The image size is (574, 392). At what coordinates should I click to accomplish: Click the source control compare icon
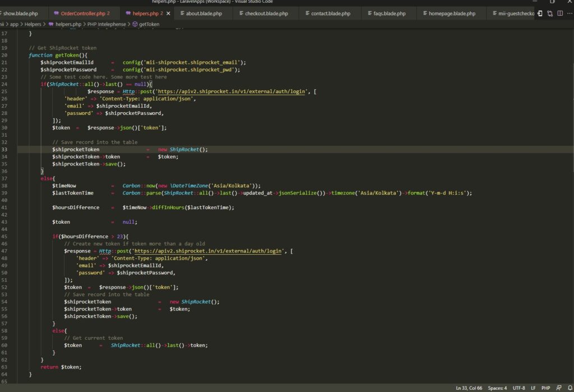[x=549, y=13]
